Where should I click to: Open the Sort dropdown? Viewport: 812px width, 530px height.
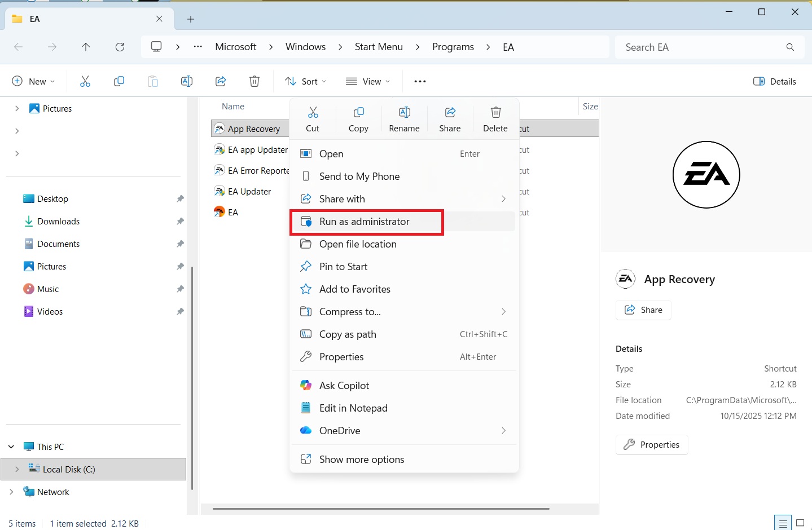306,81
